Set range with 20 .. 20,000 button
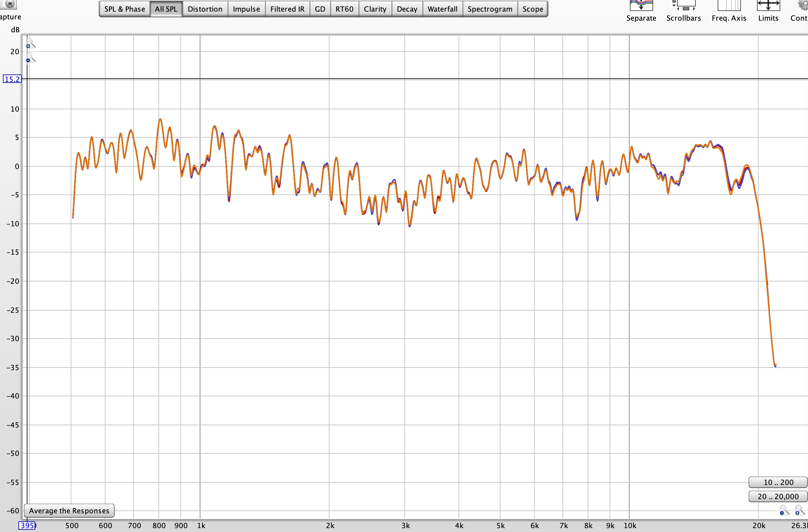Image resolution: width=808 pixels, height=532 pixels. 778,497
